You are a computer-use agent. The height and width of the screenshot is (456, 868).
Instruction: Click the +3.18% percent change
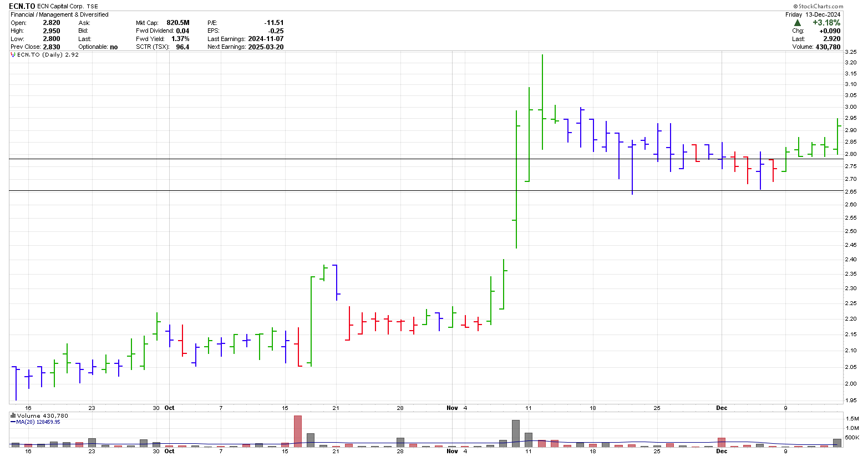pyautogui.click(x=826, y=23)
